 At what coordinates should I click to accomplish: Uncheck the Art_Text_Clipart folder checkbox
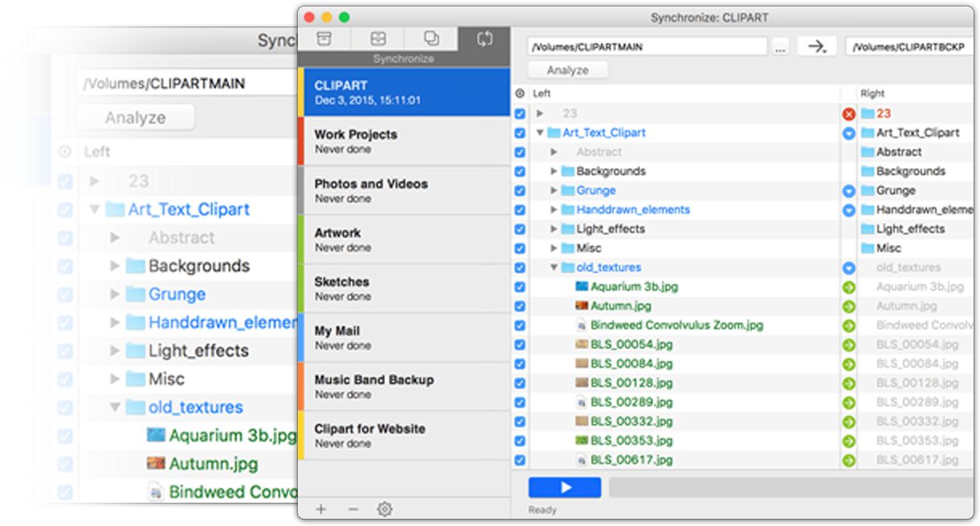(519, 133)
